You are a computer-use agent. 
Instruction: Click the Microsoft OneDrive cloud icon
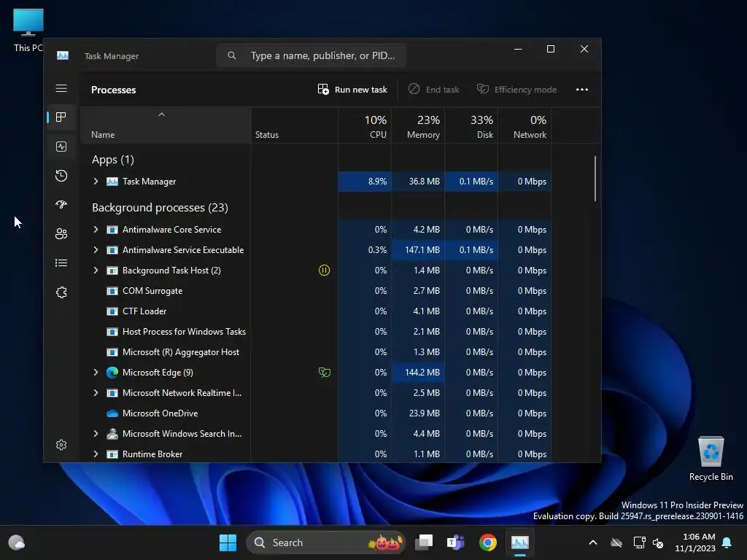[112, 413]
